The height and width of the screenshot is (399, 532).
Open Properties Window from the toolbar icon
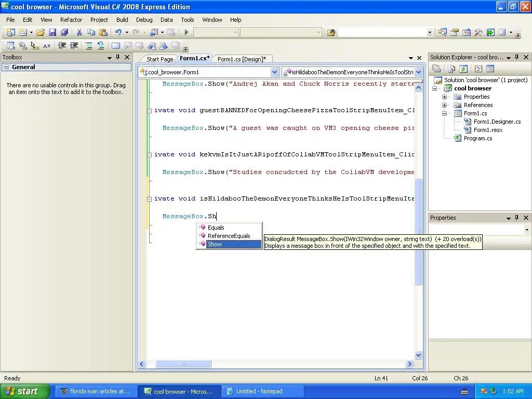[x=454, y=32]
